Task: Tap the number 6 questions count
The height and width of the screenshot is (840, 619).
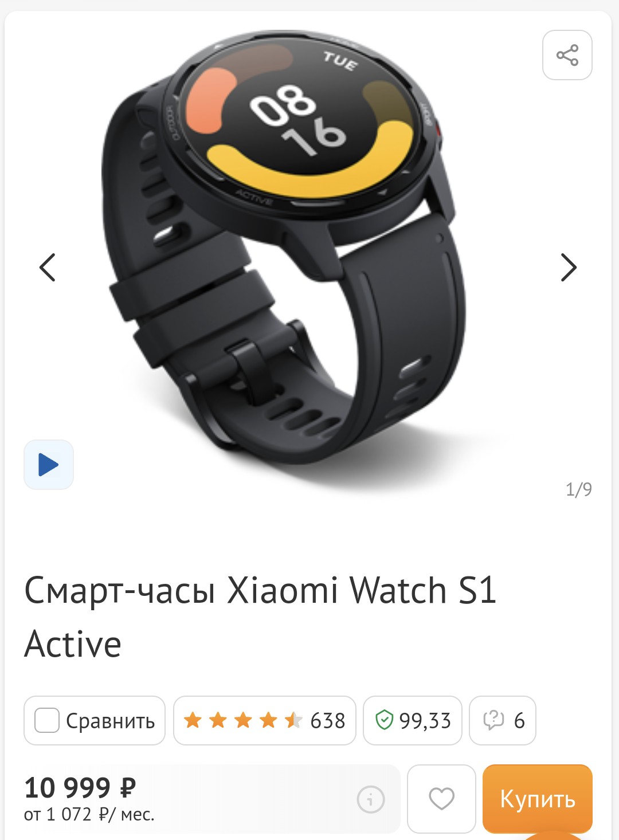Action: 519,720
